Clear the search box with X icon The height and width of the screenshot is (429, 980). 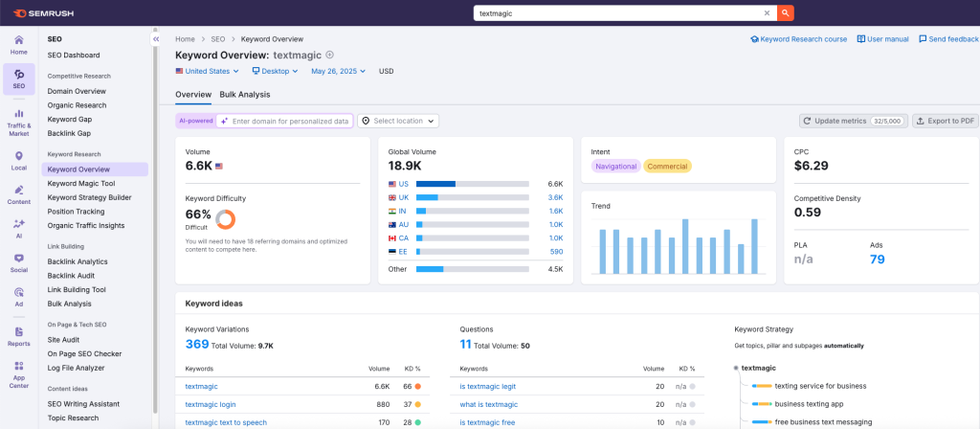tap(767, 13)
